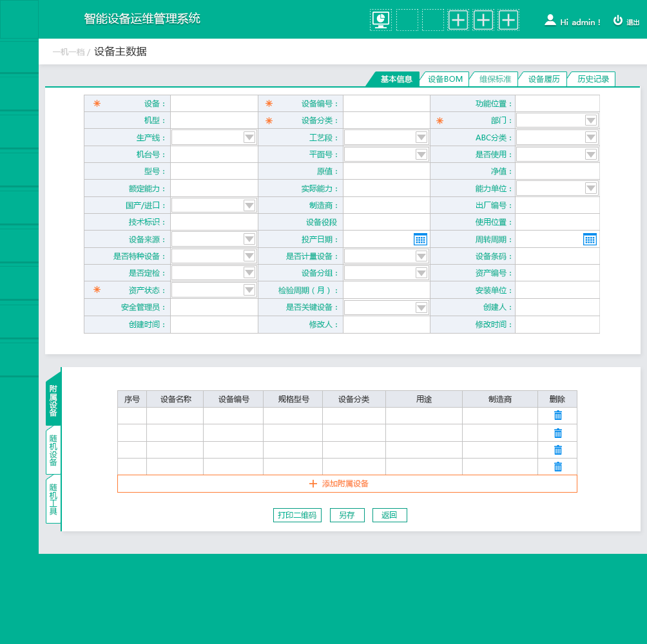Click into the 净值 input field
Screen dimensions: 647x644
[557, 171]
